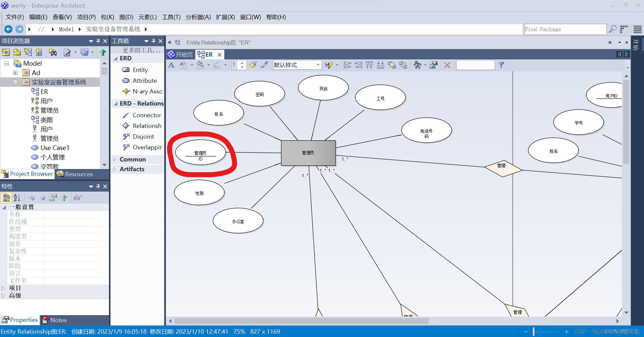The height and width of the screenshot is (337, 644).
Task: Expand the 高级 properties group
Action: (3, 295)
